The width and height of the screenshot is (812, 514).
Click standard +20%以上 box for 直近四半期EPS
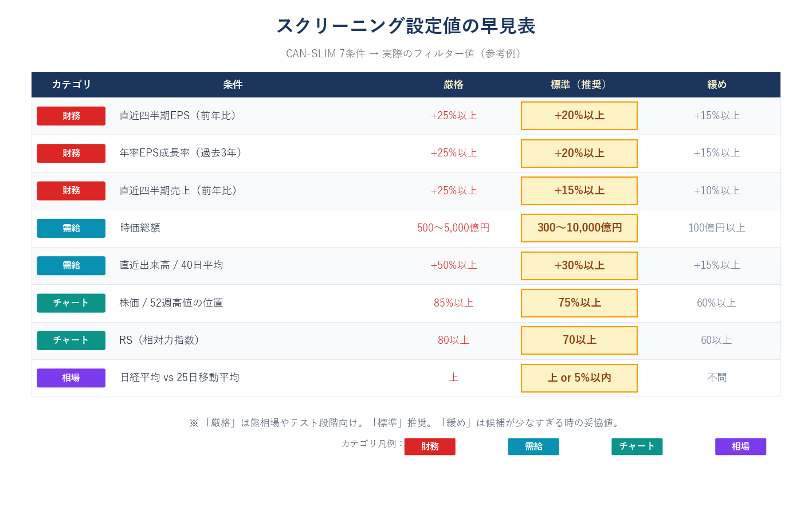pyautogui.click(x=579, y=116)
